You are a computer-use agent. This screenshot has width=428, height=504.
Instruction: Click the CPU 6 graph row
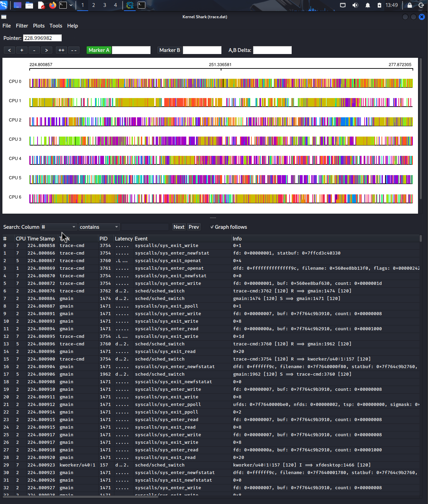[221, 199]
